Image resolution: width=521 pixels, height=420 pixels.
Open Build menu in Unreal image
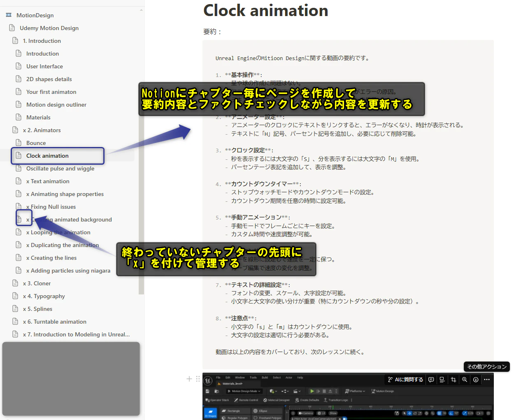(x=265, y=378)
